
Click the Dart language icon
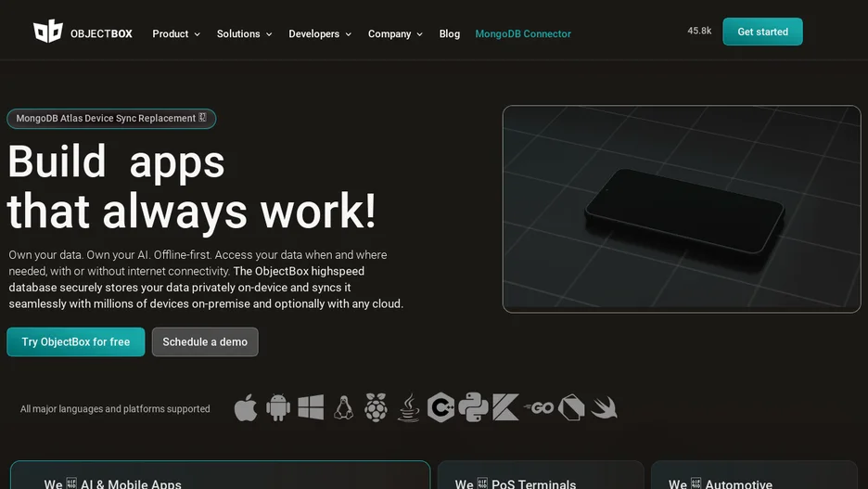[571, 408]
